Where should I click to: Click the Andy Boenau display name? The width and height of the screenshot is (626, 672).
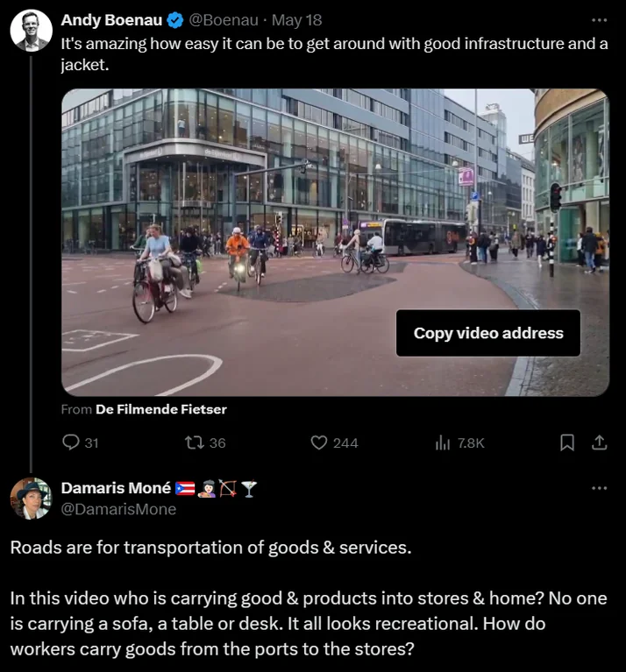(111, 20)
